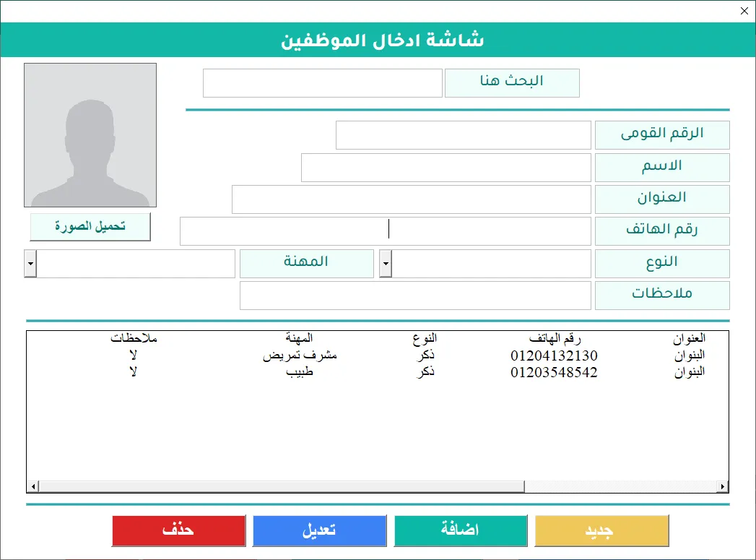This screenshot has height=560, width=756.
Task: Click the list scroll left arrow
Action: (x=32, y=486)
